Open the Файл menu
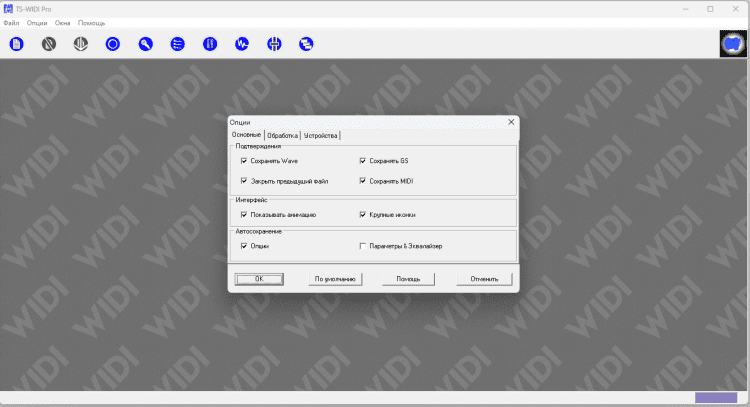 (11, 23)
